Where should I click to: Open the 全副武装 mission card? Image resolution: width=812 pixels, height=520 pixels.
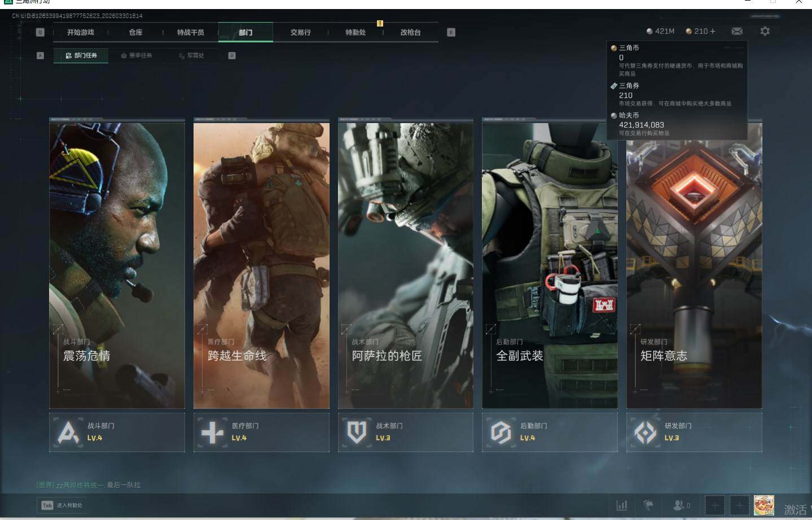pos(550,263)
